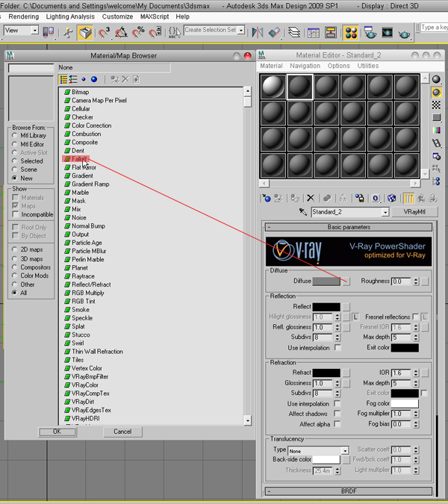Select Mtl Editor browse radio button
Image resolution: width=448 pixels, height=504 pixels.
(14, 144)
